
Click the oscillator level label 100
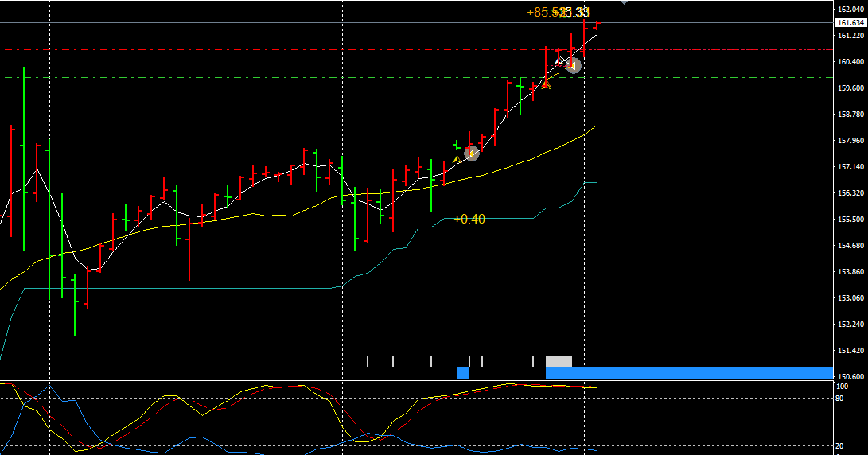click(842, 387)
